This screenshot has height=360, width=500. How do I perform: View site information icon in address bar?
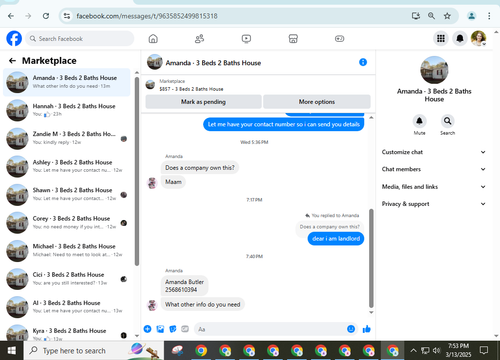coord(67,16)
